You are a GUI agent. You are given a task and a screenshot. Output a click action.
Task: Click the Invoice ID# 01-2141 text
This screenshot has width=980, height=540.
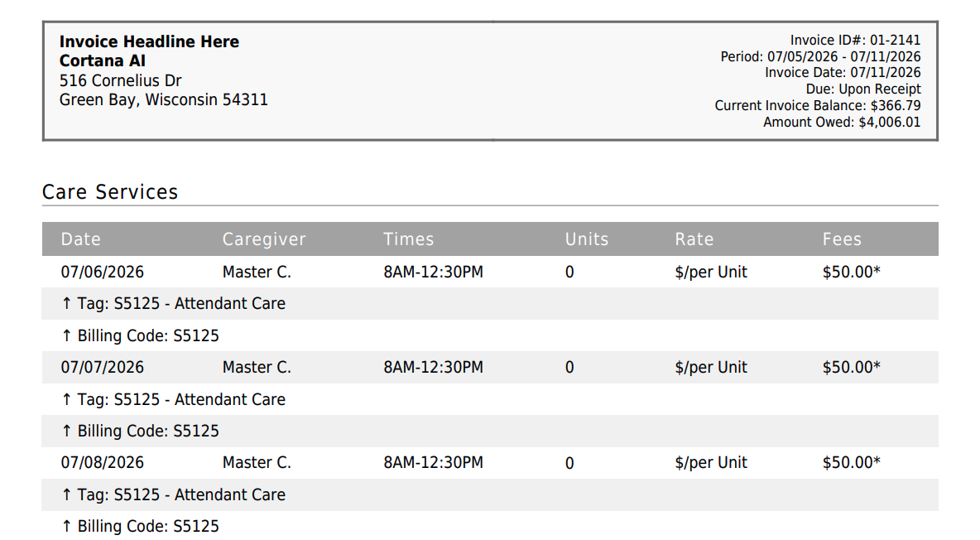click(855, 40)
